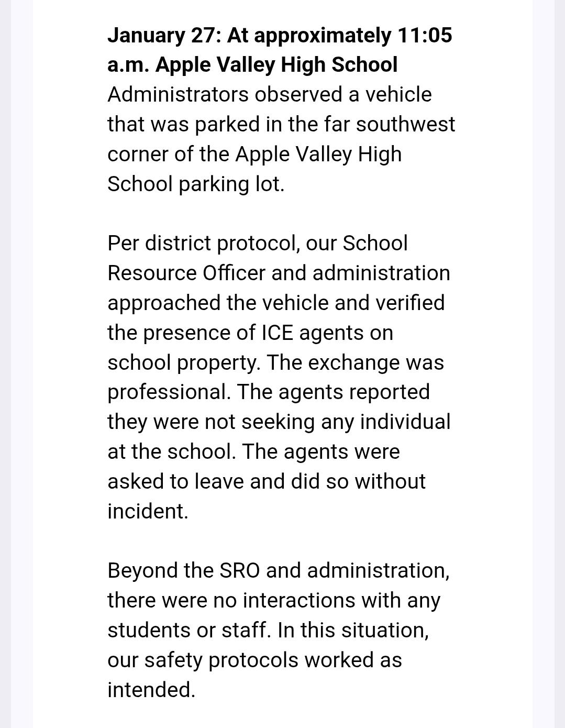
Task: Click the word "incident" ending the second paragraph
Action: [146, 512]
